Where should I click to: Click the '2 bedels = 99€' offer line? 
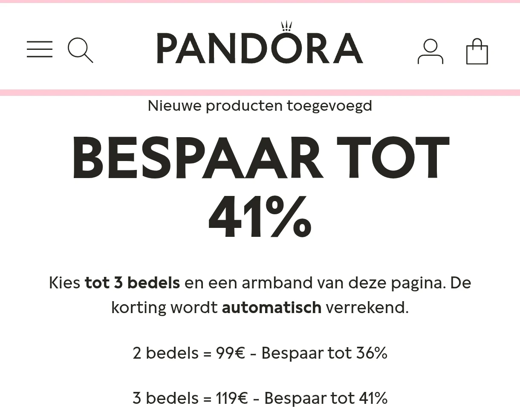(x=189, y=353)
